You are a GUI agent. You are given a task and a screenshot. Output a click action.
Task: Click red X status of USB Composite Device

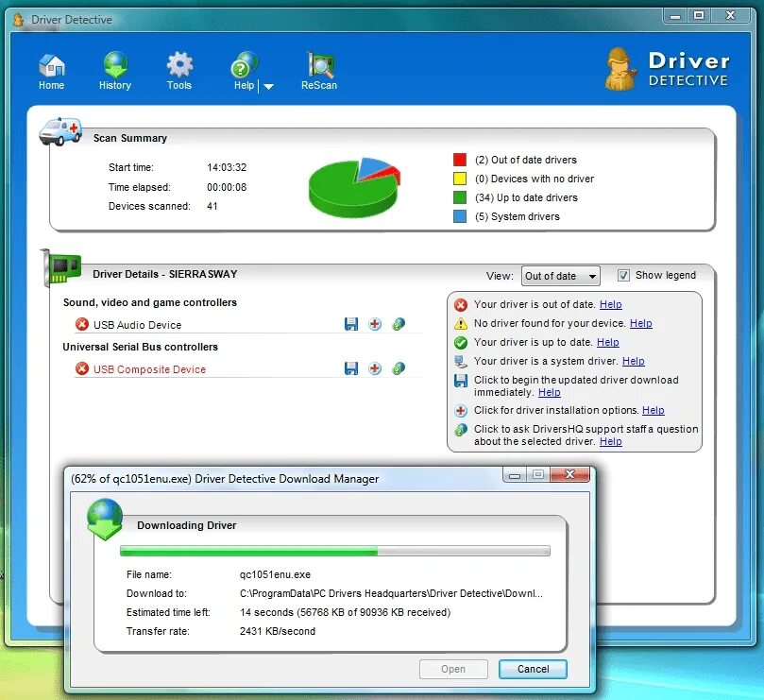(x=82, y=368)
